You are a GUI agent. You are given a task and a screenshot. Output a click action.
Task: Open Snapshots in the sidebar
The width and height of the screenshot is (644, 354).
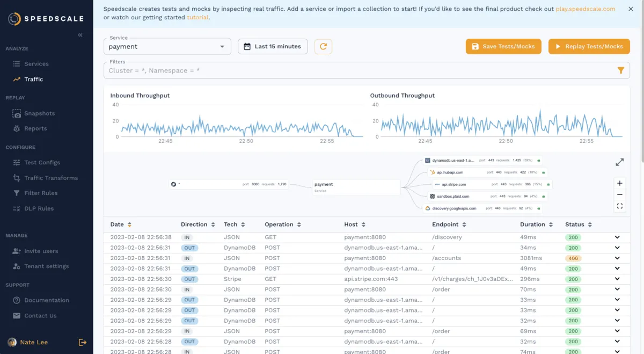[x=39, y=113]
